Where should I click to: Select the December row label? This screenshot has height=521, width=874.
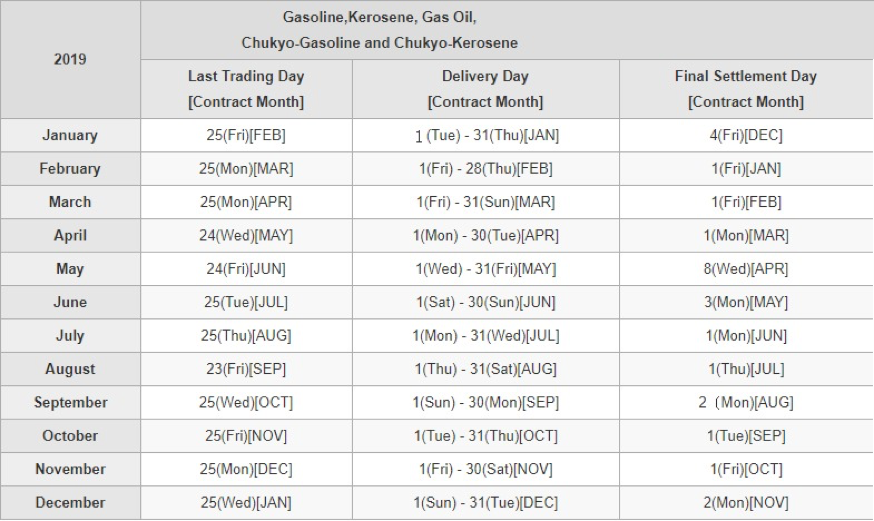tap(70, 503)
